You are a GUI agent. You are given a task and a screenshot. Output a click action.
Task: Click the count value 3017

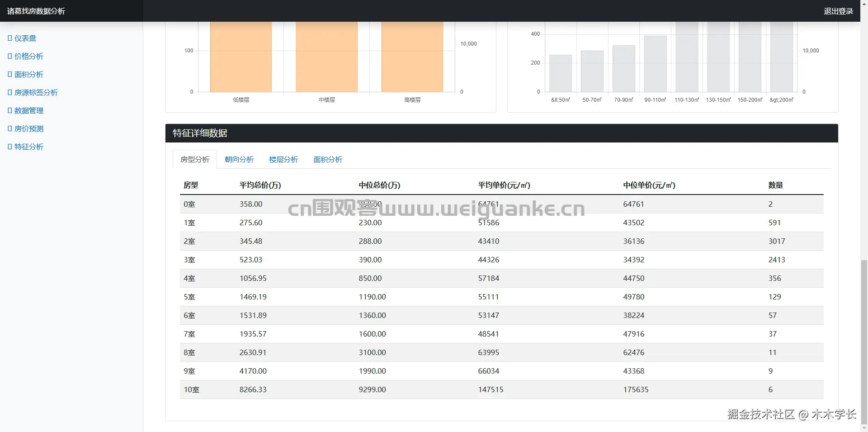pyautogui.click(x=777, y=241)
